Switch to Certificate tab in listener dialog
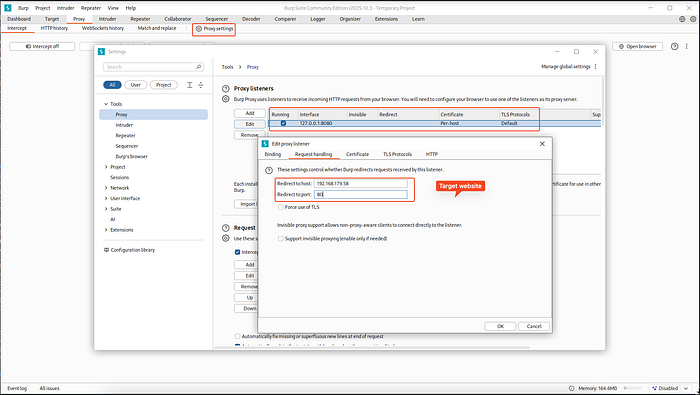Viewport: 700px width, 395px height. pyautogui.click(x=358, y=154)
